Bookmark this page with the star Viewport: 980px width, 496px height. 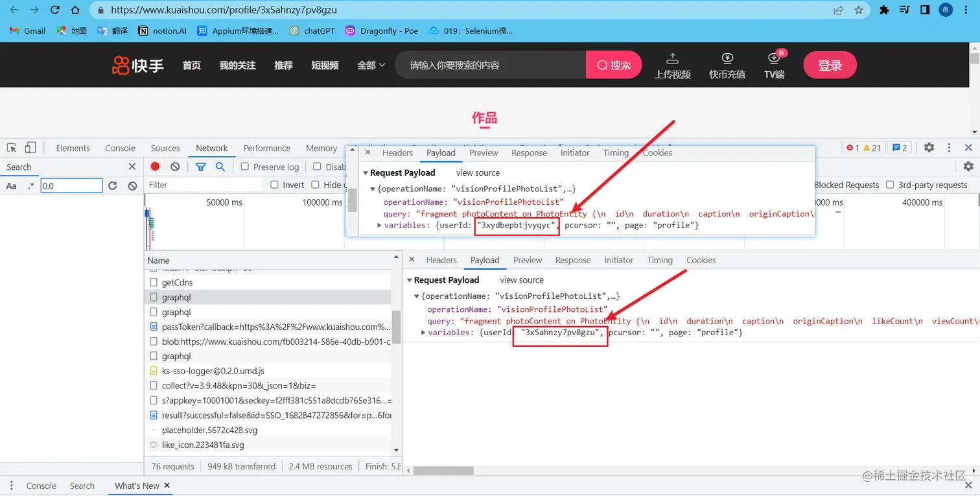(859, 10)
